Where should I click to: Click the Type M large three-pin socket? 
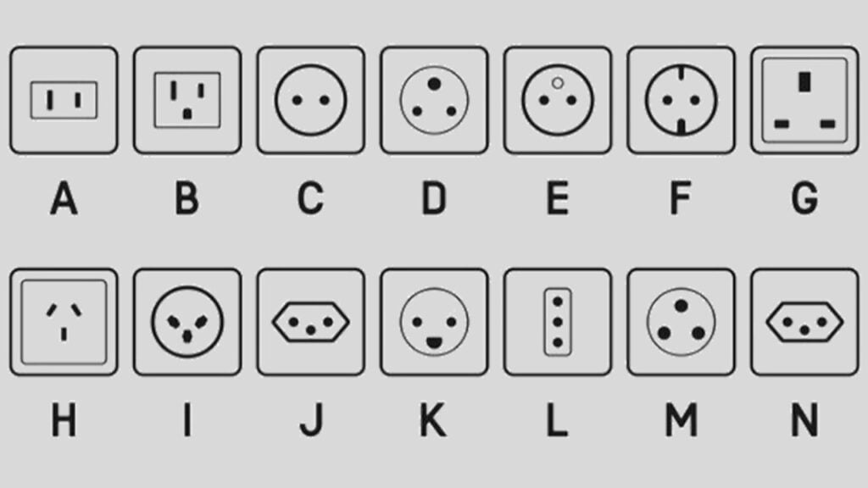tap(681, 322)
